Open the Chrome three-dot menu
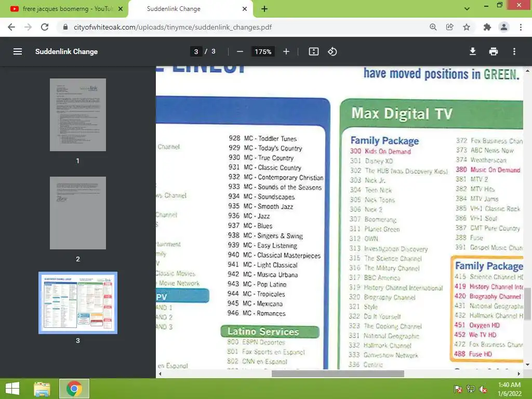Viewport: 532px width, 399px height. click(521, 27)
